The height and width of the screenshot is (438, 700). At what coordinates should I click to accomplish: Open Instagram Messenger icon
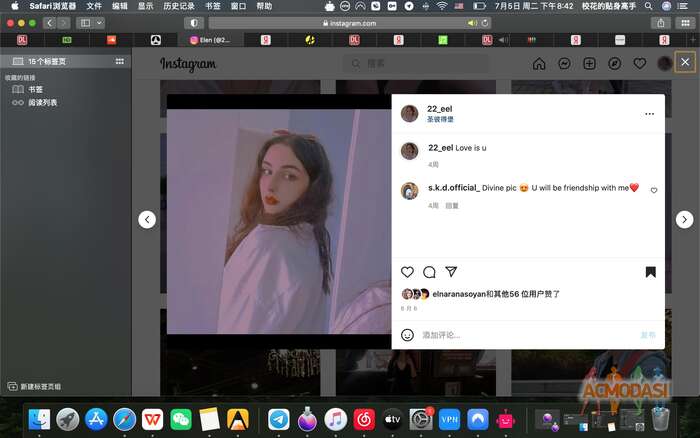[564, 63]
